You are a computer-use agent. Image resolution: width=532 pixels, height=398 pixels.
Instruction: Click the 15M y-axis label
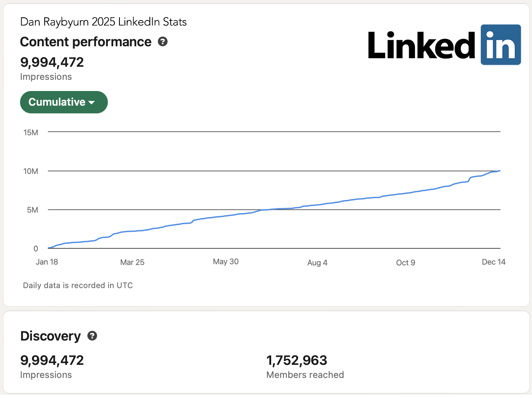pyautogui.click(x=31, y=133)
